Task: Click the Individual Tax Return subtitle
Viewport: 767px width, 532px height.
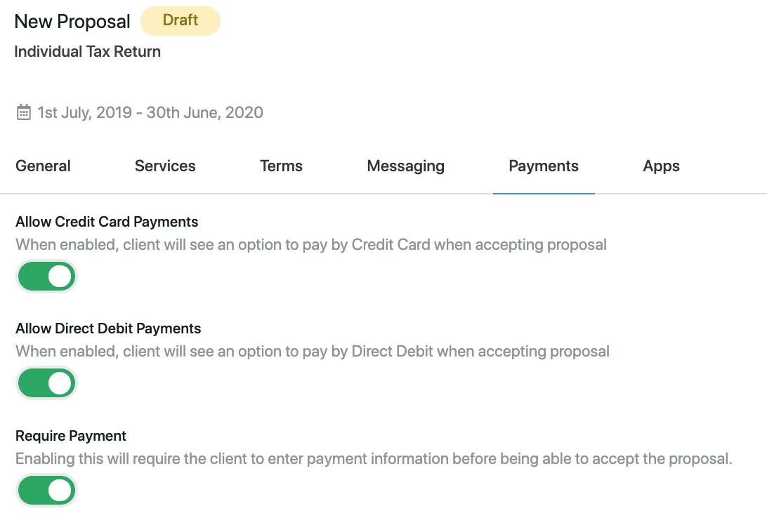Action: [88, 52]
